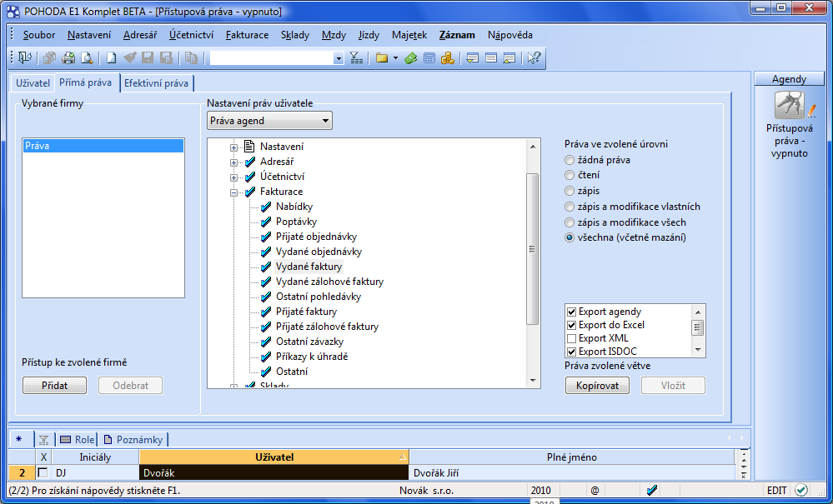Open the Záznam menu
The height and width of the screenshot is (504, 833).
pos(457,35)
